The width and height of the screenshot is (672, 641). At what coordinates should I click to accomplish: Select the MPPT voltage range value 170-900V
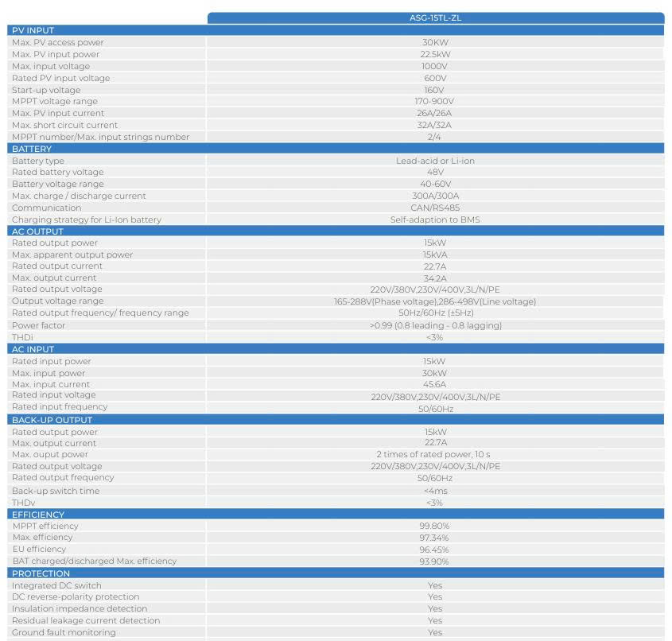(x=434, y=101)
